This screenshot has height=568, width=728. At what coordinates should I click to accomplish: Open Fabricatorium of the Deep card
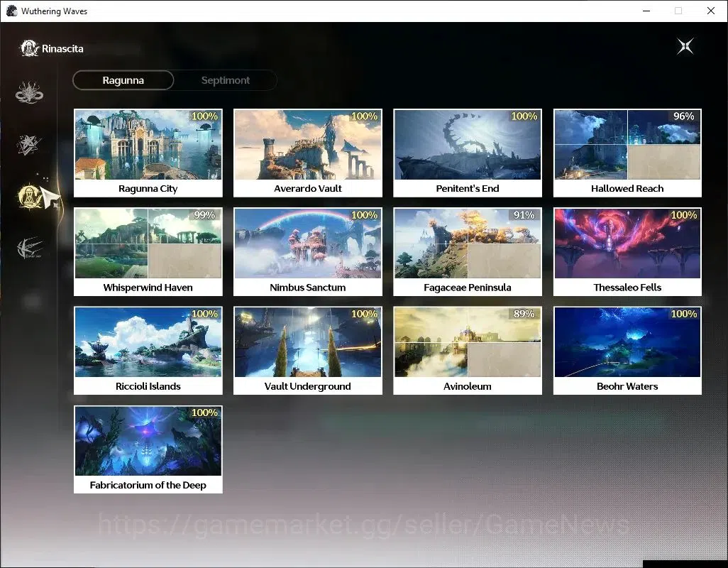point(148,449)
